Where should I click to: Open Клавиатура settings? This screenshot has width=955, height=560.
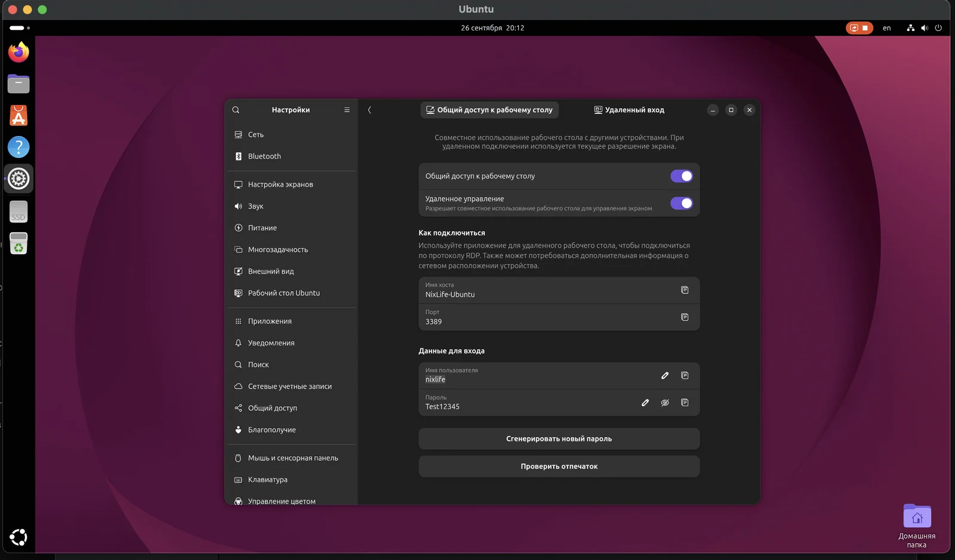[291, 479]
